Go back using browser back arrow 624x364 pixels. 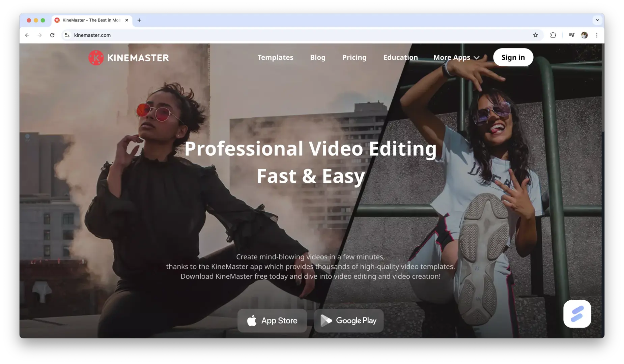[x=27, y=35]
